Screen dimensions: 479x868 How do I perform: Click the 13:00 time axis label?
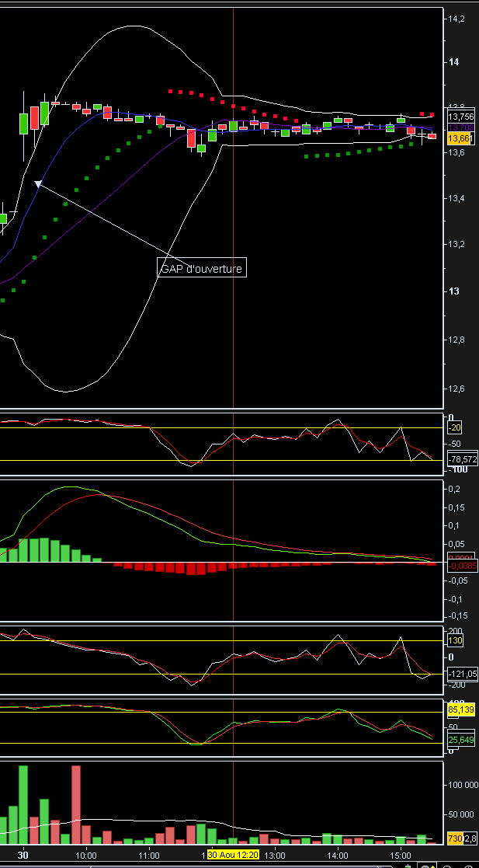(x=276, y=856)
